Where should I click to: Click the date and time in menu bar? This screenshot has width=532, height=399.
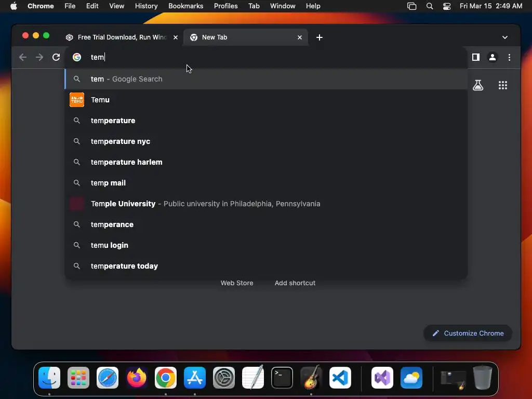click(x=491, y=6)
